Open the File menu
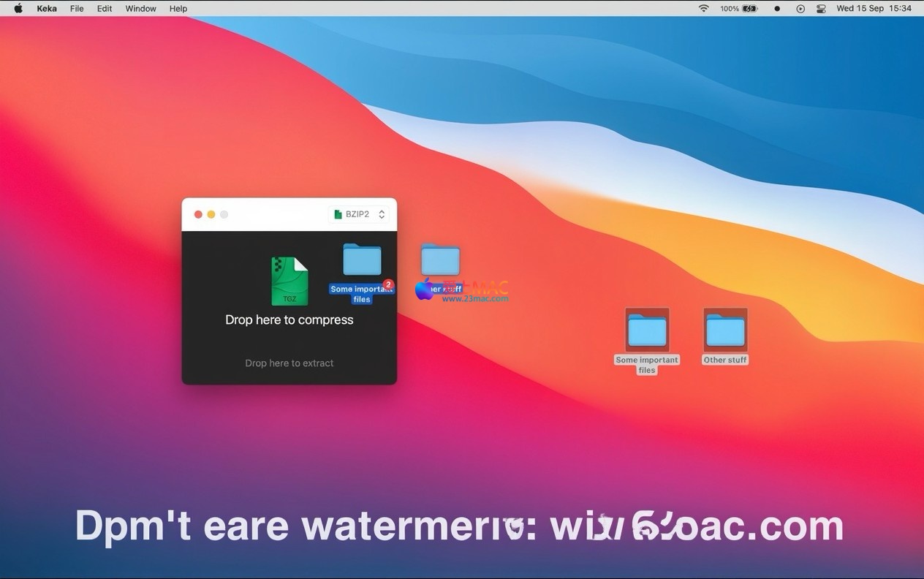 coord(77,9)
